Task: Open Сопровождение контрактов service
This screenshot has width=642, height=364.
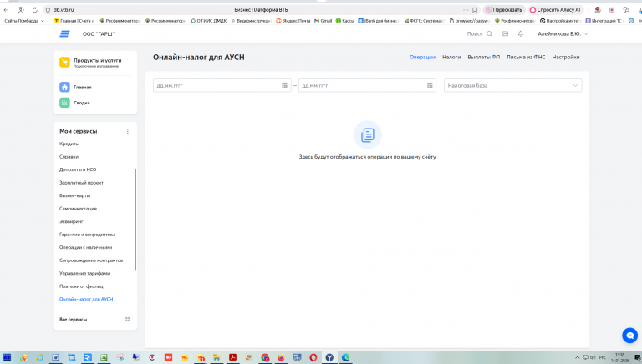Action: [91, 260]
